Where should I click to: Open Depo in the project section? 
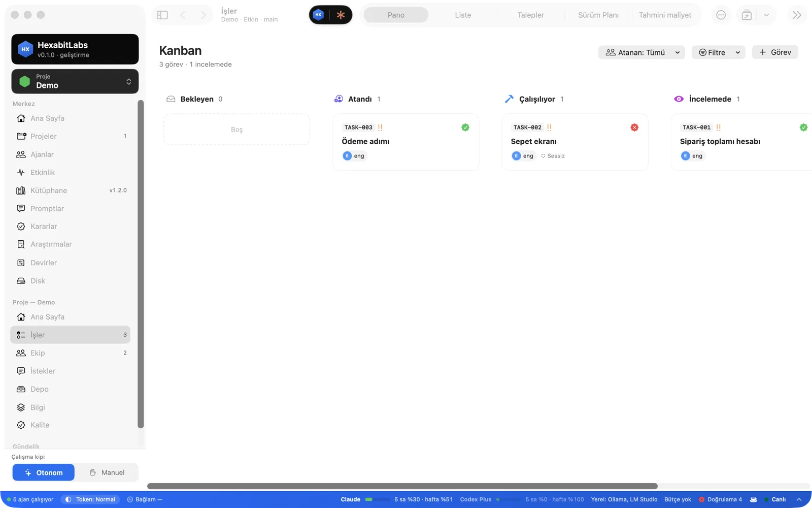click(70, 389)
